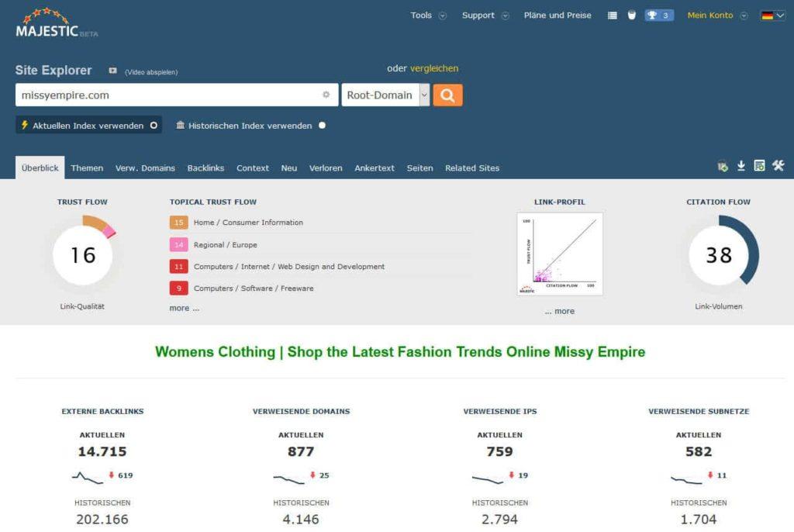794x532 pixels.
Task: Open Womens Clothing Missy Empire title link
Action: click(x=400, y=351)
